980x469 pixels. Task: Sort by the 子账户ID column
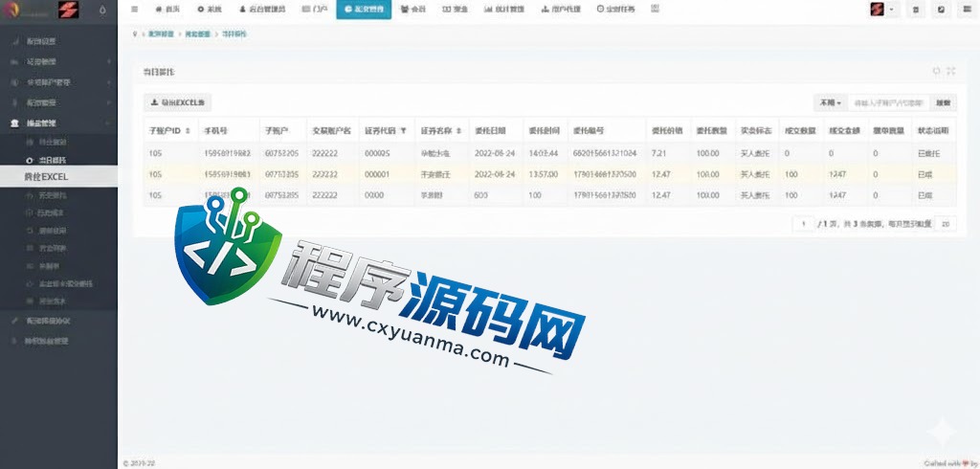pyautogui.click(x=189, y=131)
